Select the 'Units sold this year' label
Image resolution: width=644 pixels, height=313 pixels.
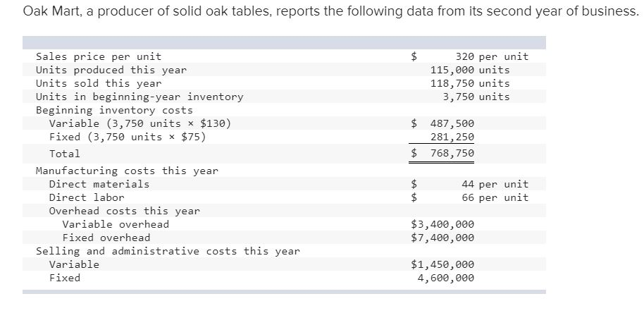99,83
